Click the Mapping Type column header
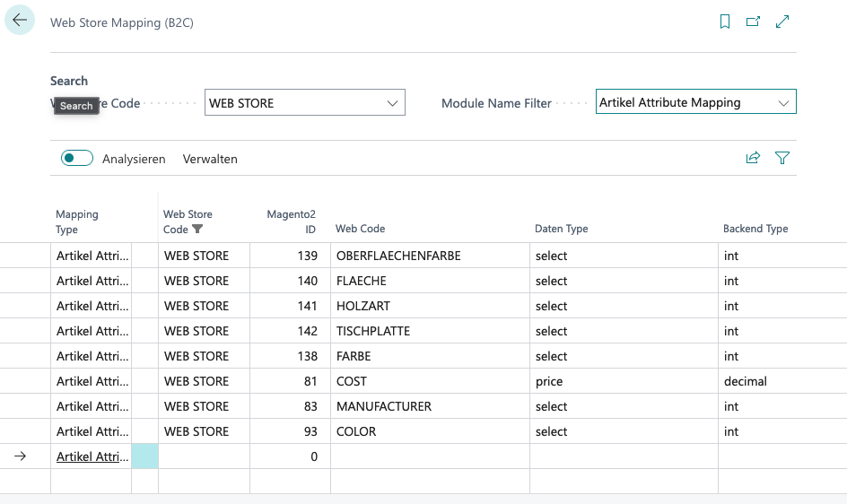Screen dimensions: 847x504 click(77, 222)
